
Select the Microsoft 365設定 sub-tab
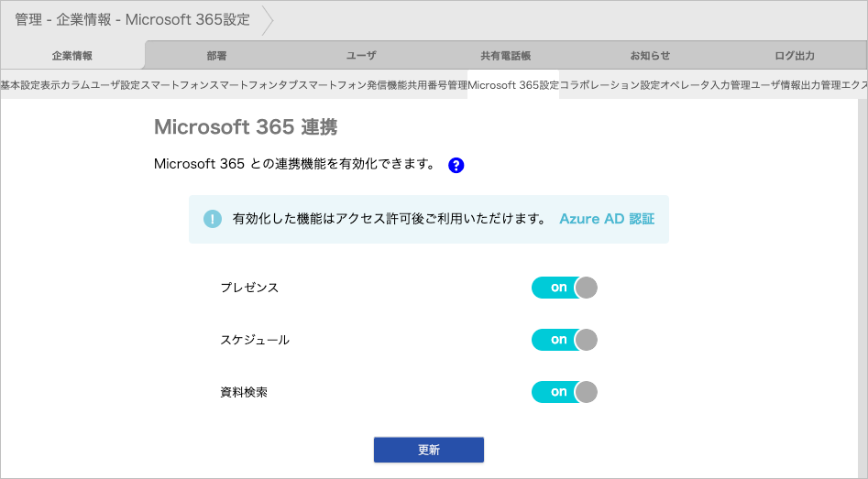point(513,84)
